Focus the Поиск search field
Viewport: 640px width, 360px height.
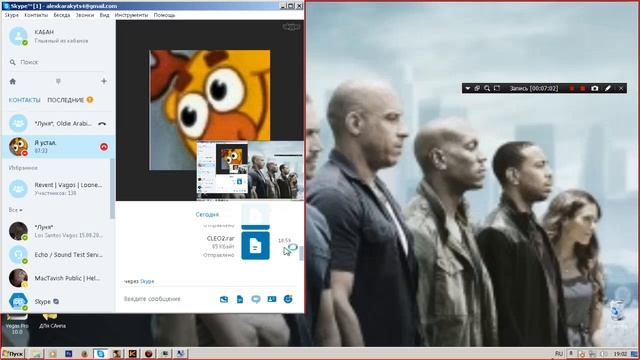[x=57, y=62]
